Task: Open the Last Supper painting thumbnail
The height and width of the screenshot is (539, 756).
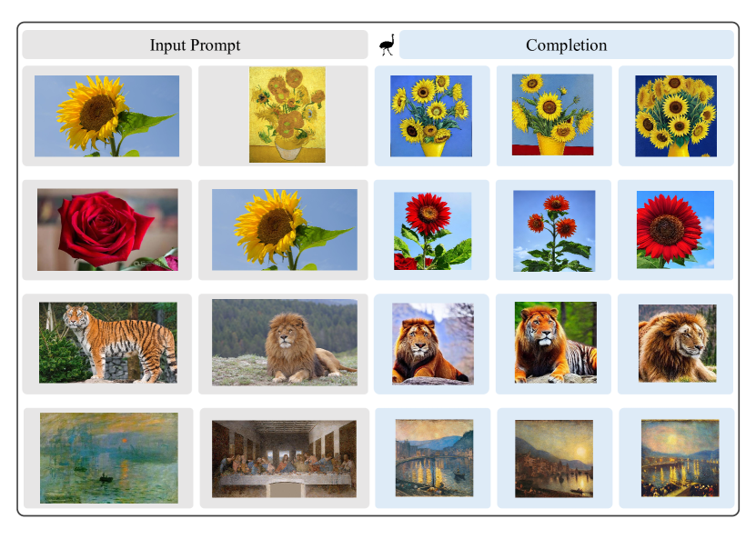Action: pyautogui.click(x=284, y=459)
